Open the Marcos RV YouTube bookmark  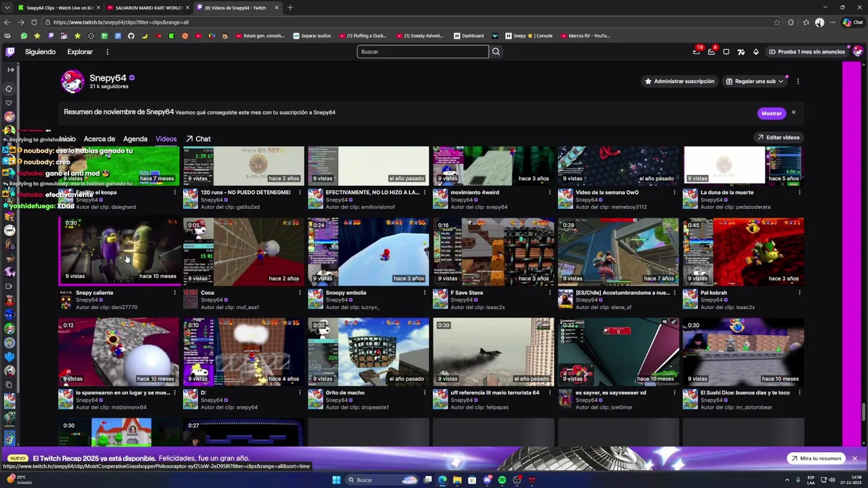[x=586, y=36]
